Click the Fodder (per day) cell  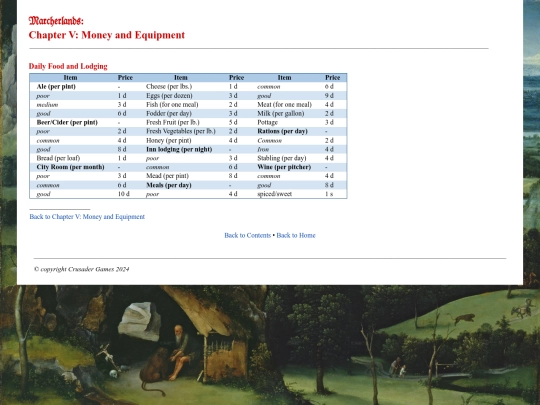tap(169, 113)
